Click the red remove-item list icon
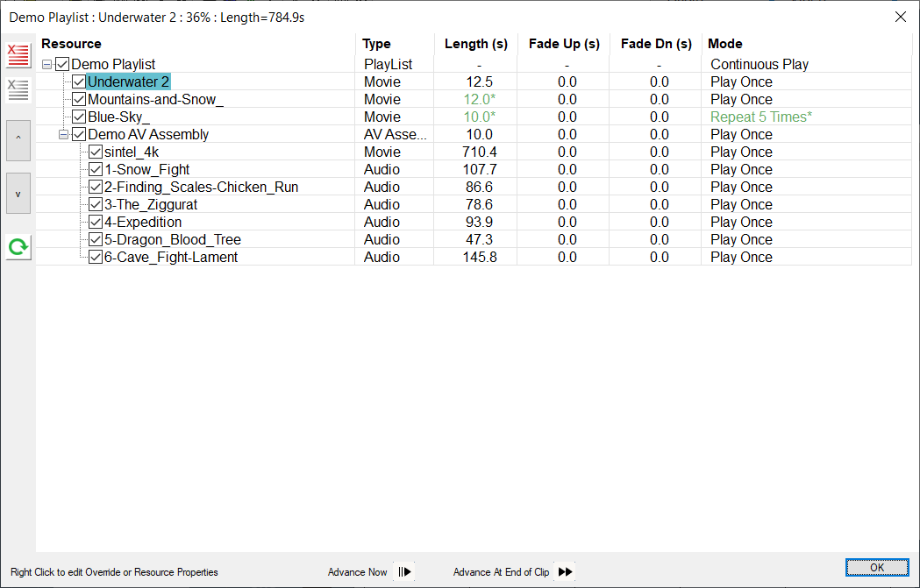The width and height of the screenshot is (920, 588). [x=18, y=56]
